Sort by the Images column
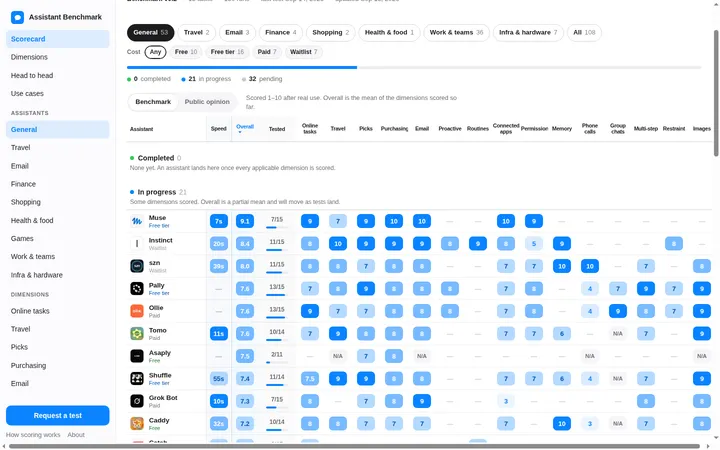The image size is (720, 450). click(701, 129)
